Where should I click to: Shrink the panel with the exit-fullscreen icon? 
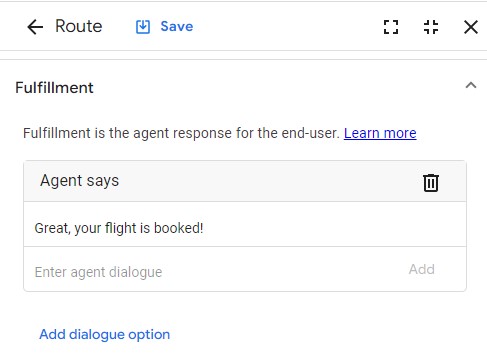click(x=431, y=27)
